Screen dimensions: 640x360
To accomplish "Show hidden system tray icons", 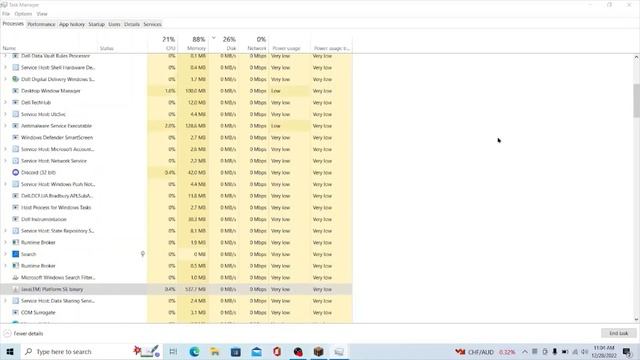I will click(524, 351).
